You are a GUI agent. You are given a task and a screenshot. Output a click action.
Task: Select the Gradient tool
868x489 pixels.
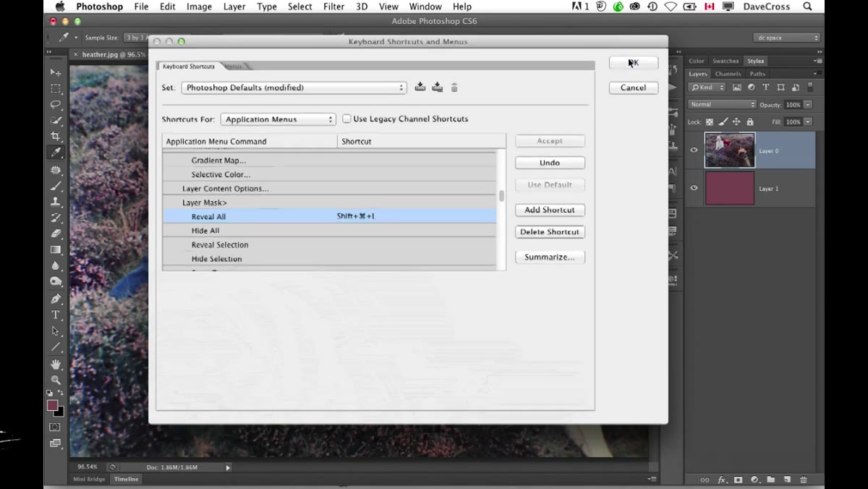pos(56,250)
